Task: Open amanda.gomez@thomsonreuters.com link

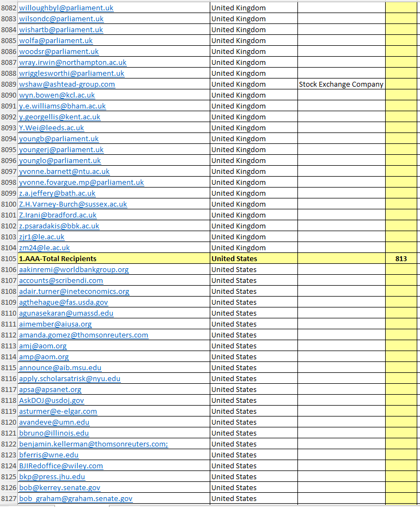Action: click(83, 335)
